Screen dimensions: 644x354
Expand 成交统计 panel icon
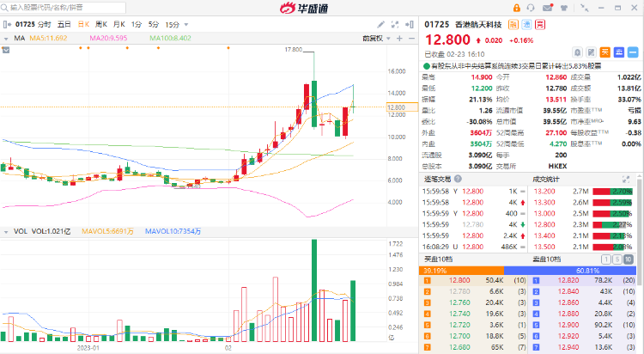tap(626, 180)
